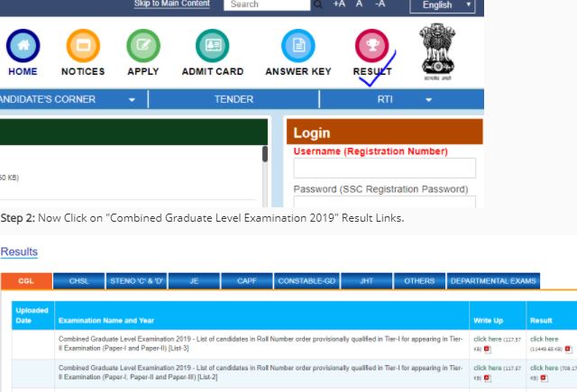
Task: Open the RTI menu item
Action: pyautogui.click(x=385, y=99)
